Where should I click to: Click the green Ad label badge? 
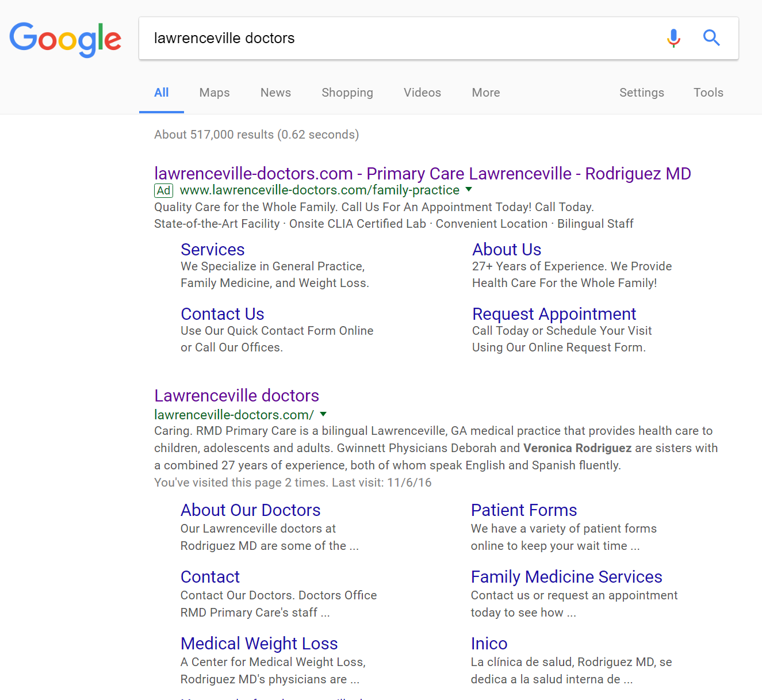(164, 190)
